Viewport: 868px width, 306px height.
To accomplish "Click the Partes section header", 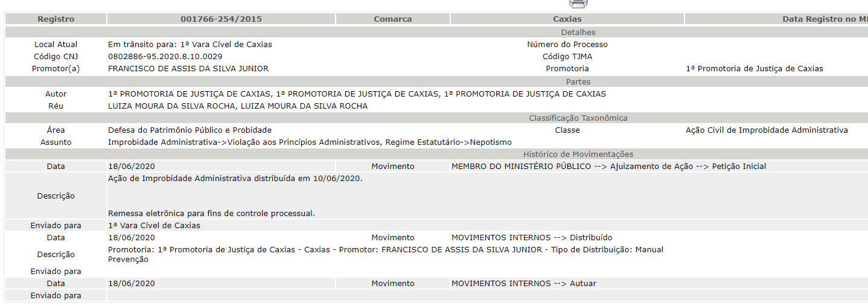I will coord(578,82).
